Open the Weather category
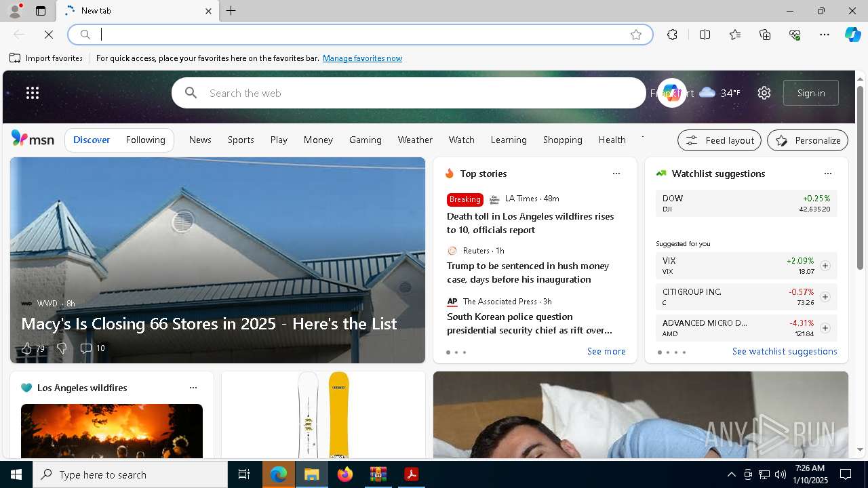This screenshot has width=868, height=488. click(x=415, y=140)
